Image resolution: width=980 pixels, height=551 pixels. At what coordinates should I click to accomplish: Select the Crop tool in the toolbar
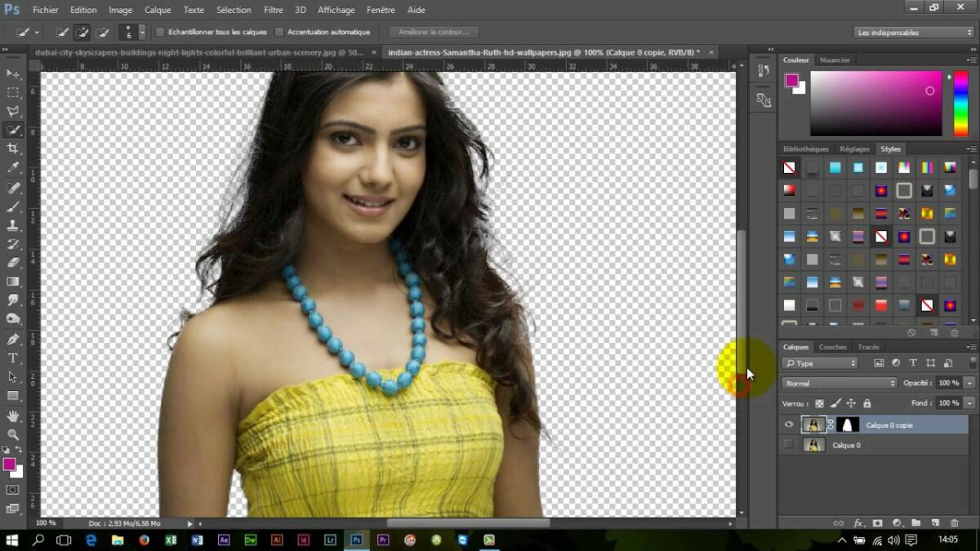pos(13,149)
